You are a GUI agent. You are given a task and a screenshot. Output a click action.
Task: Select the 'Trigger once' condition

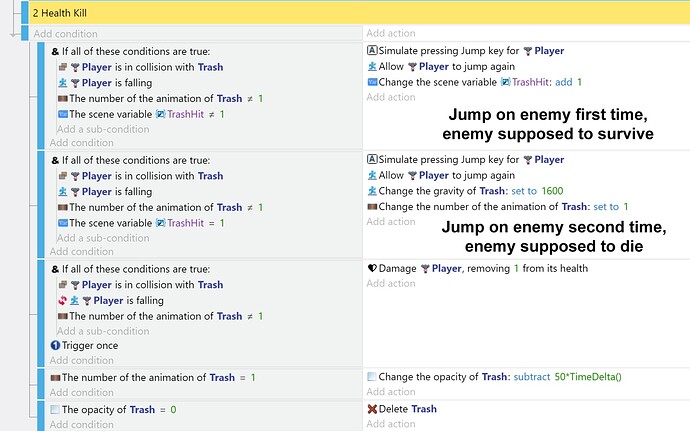tap(84, 346)
